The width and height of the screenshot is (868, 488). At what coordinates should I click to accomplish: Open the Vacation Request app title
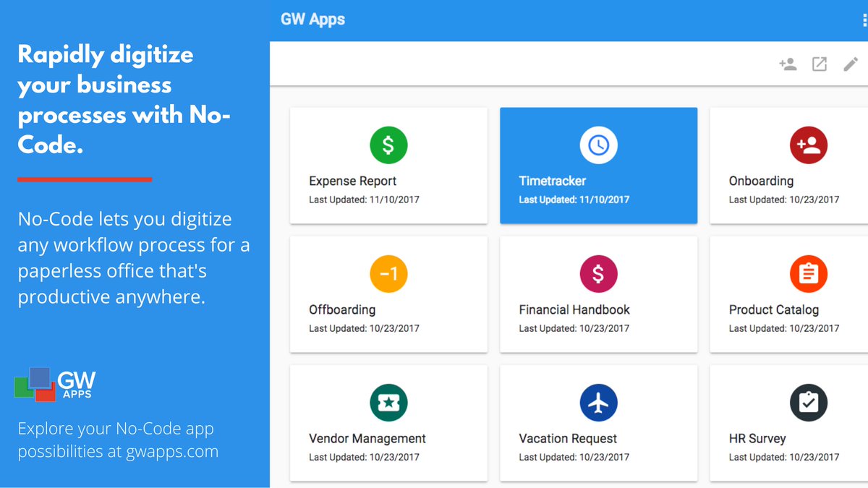coord(568,438)
